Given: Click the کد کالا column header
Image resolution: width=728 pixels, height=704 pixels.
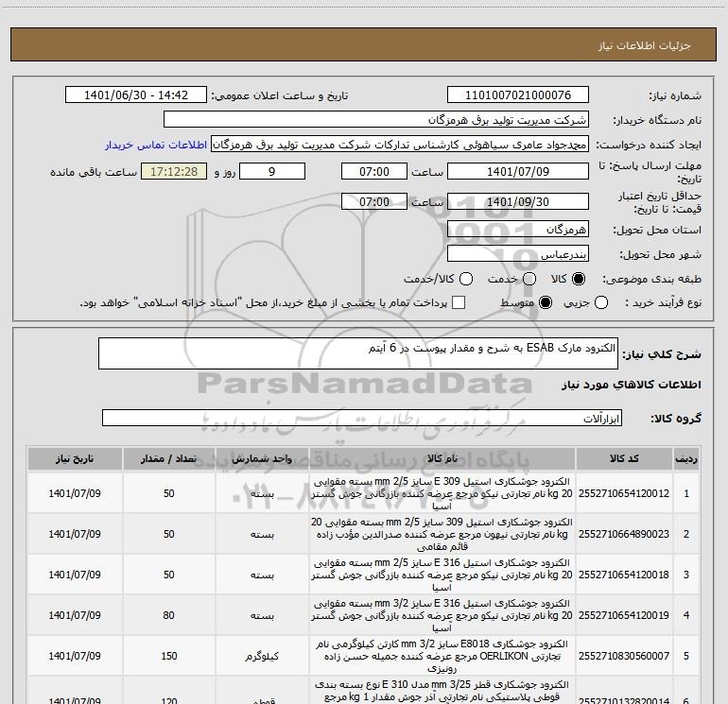Looking at the screenshot, I should pyautogui.click(x=624, y=458).
